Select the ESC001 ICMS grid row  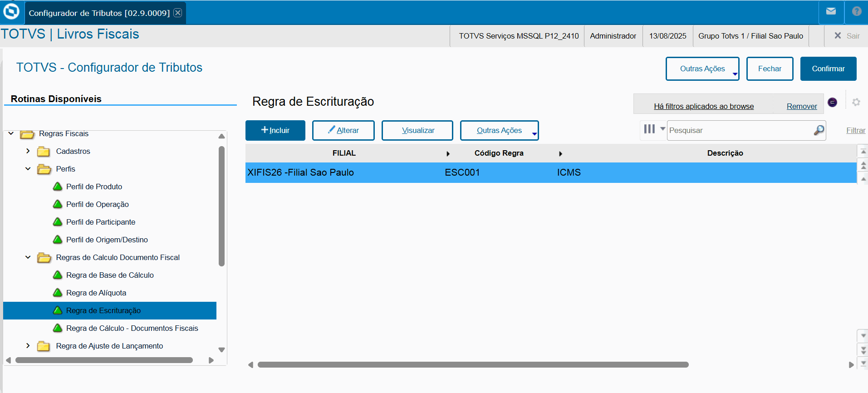coord(551,172)
